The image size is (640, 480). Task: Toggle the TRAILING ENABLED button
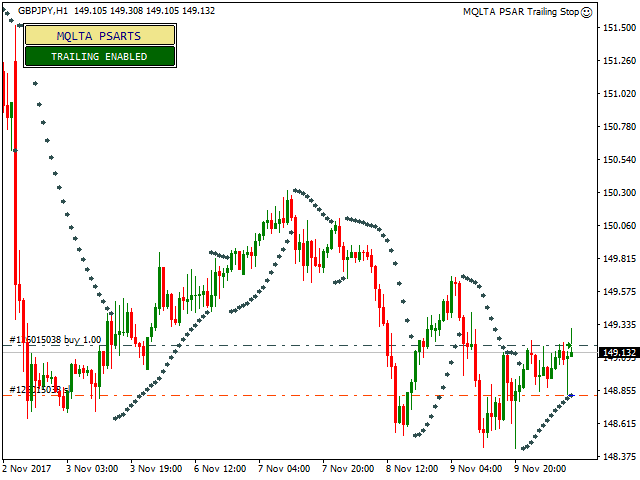(100, 56)
